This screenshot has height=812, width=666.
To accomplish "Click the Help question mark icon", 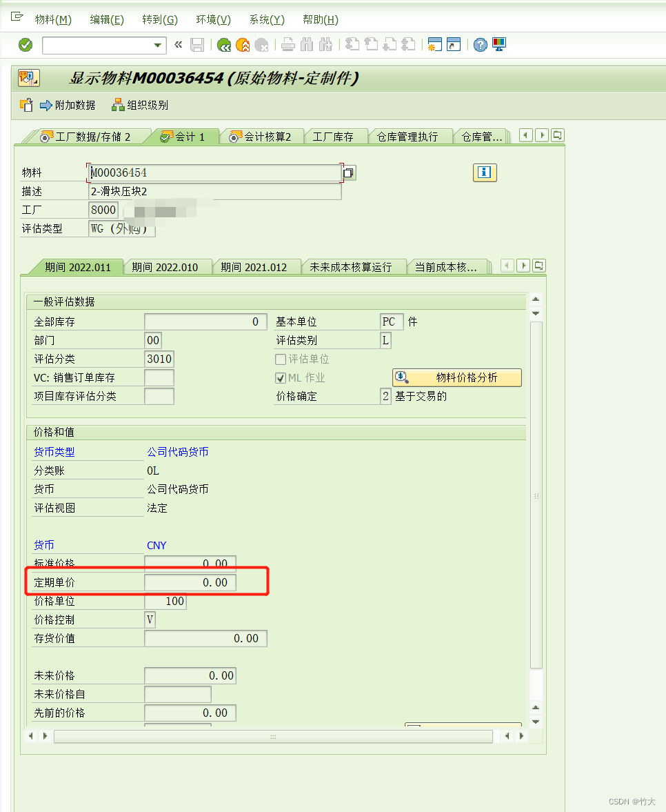I will coord(478,44).
